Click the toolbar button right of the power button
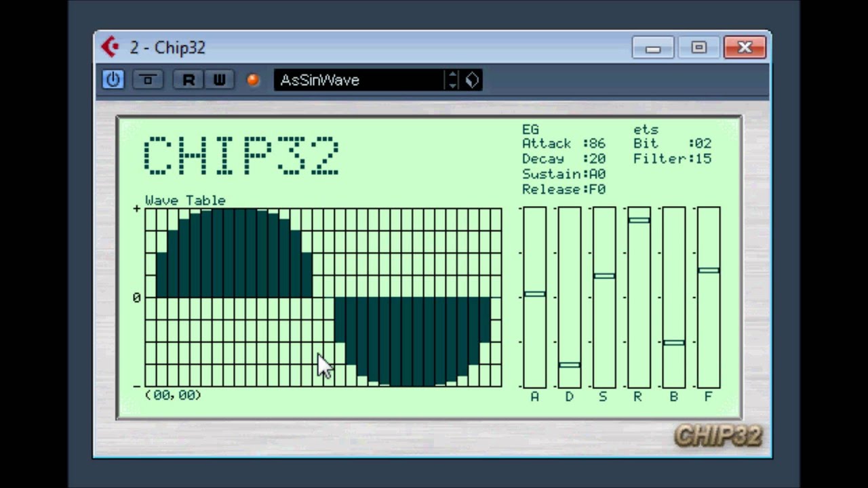The width and height of the screenshot is (868, 488). click(147, 80)
